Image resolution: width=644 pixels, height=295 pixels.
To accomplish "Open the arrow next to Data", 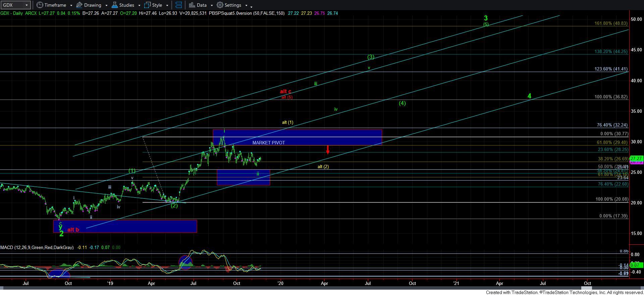I will 212,5.
